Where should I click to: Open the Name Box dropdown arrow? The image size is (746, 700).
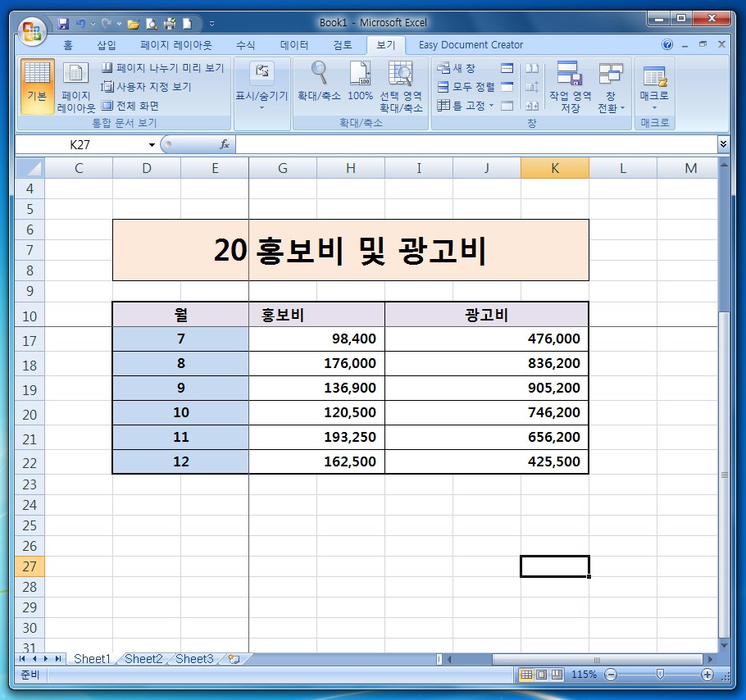click(x=152, y=144)
